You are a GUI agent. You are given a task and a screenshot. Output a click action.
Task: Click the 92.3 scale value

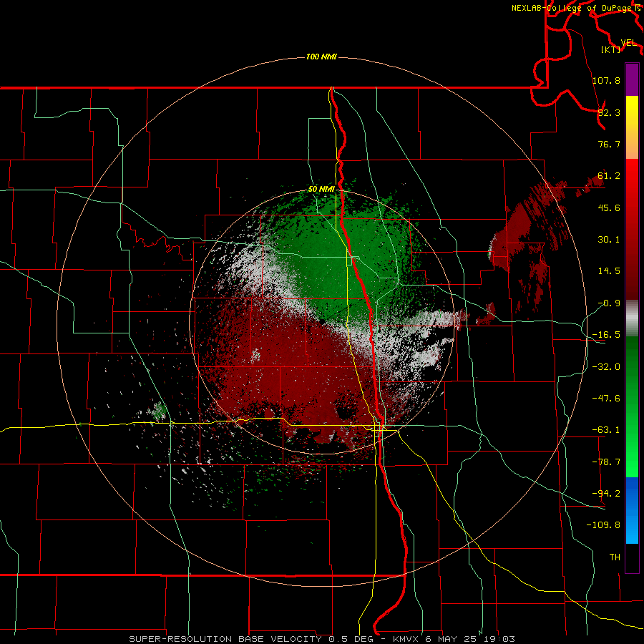point(609,112)
